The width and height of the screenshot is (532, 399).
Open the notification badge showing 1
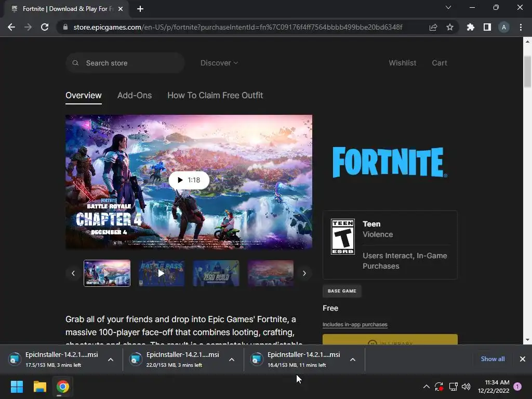[518, 387]
